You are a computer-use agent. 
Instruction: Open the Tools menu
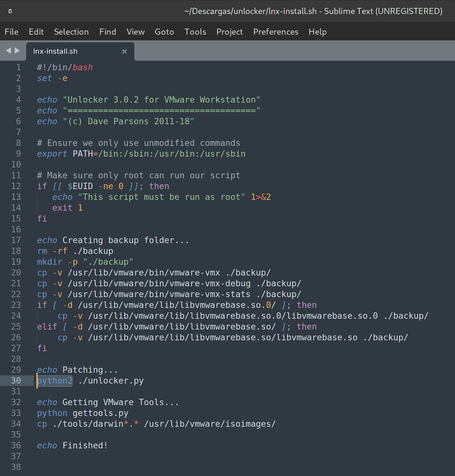click(x=195, y=32)
